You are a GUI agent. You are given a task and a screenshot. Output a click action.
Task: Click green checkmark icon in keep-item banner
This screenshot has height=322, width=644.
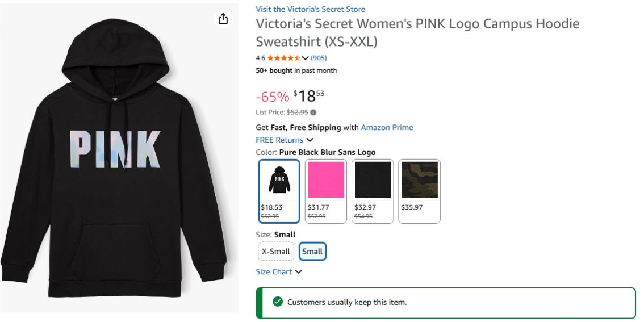click(x=278, y=302)
